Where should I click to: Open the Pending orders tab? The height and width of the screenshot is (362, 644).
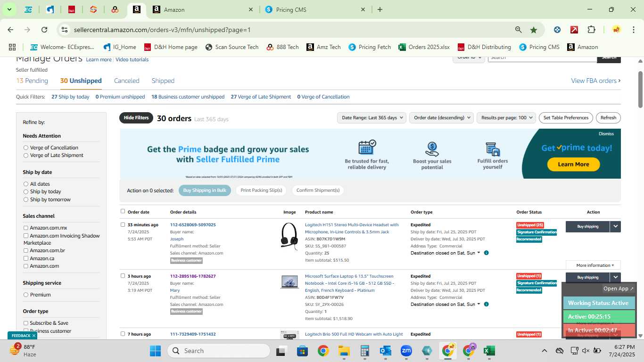pos(32,81)
